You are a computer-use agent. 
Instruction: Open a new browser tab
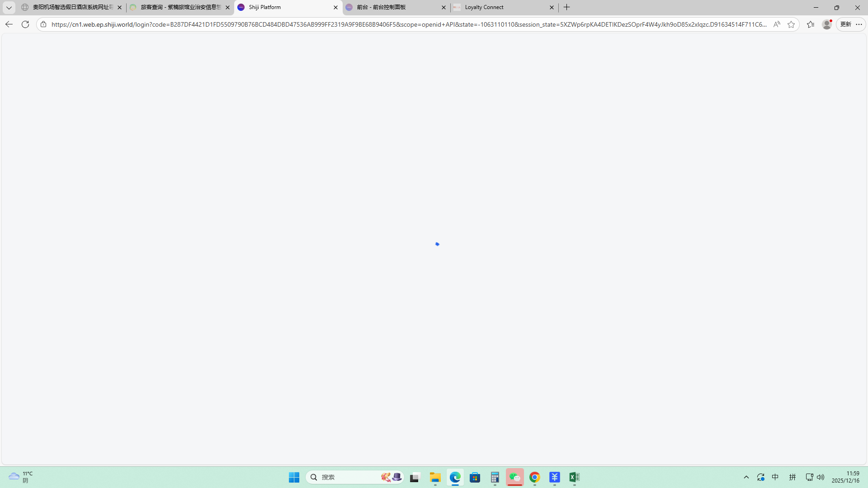coord(566,7)
